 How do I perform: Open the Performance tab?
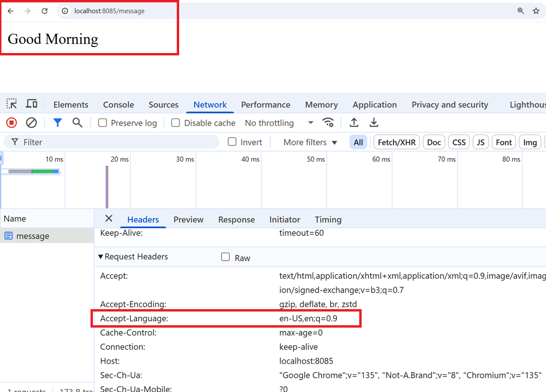coord(266,105)
